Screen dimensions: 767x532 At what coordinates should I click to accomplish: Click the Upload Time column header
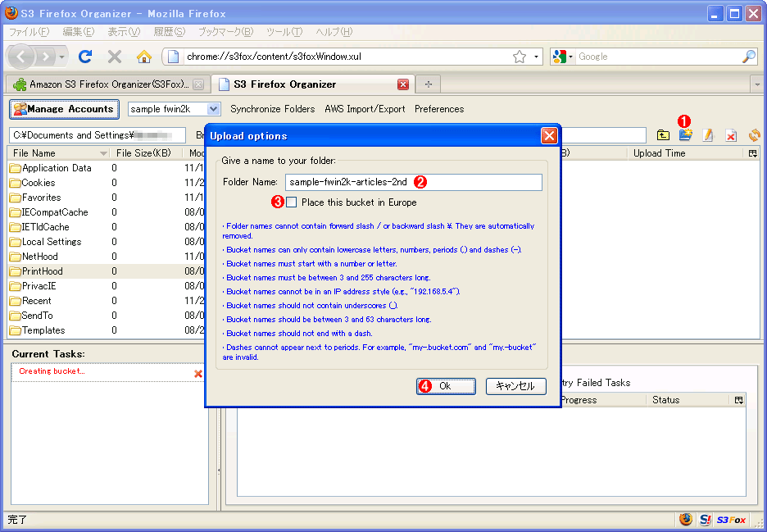click(685, 153)
